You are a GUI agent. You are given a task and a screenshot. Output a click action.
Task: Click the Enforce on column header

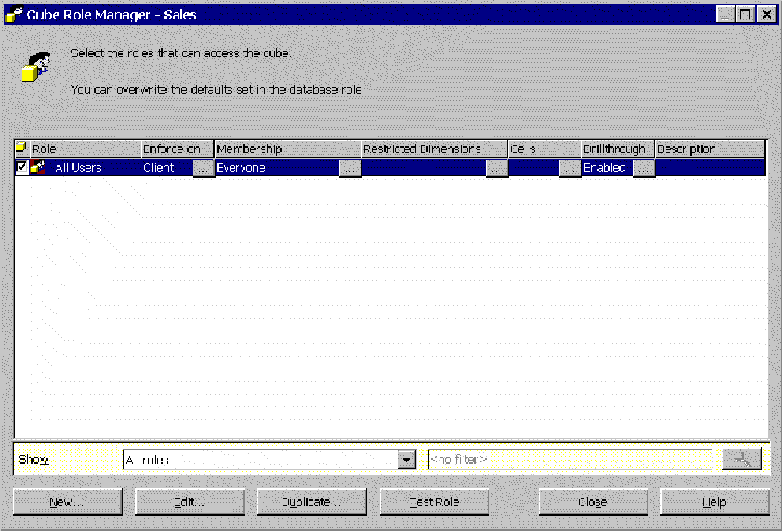177,149
